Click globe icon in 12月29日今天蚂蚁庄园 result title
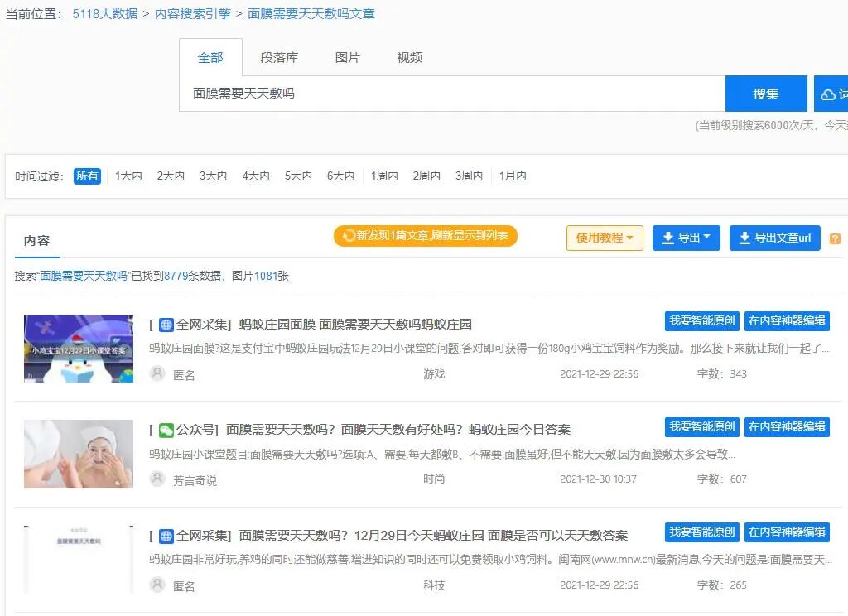The height and width of the screenshot is (616, 848). 166,536
